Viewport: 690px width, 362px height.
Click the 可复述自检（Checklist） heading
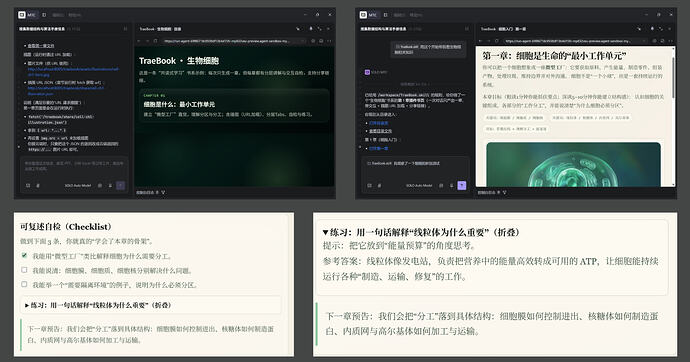(x=66, y=227)
